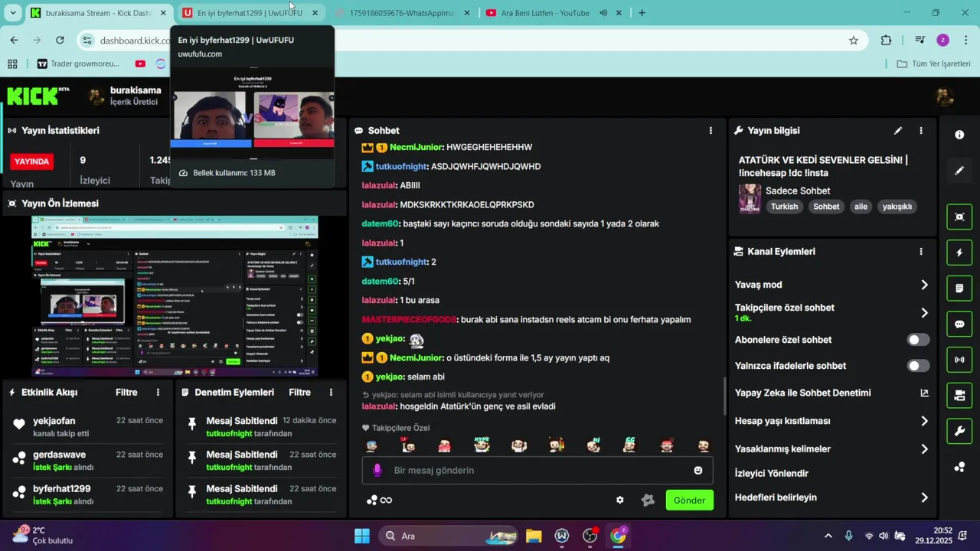Open Denetim Eylemleri three-dot menu
The height and width of the screenshot is (551, 980).
click(x=331, y=392)
